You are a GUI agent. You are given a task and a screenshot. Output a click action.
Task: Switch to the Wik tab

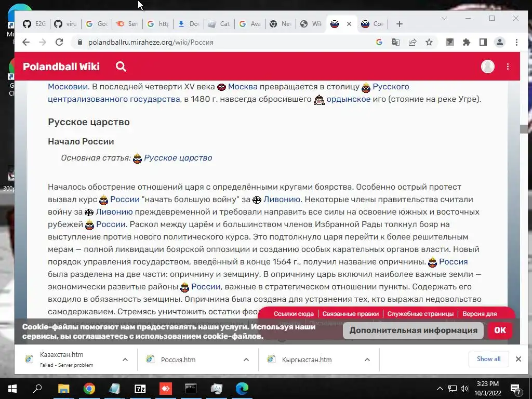pyautogui.click(x=311, y=24)
